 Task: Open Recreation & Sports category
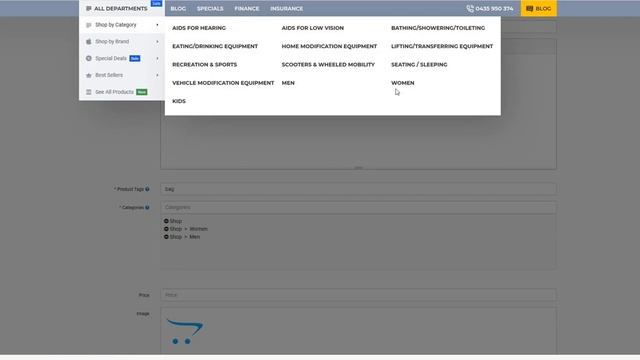[x=204, y=64]
